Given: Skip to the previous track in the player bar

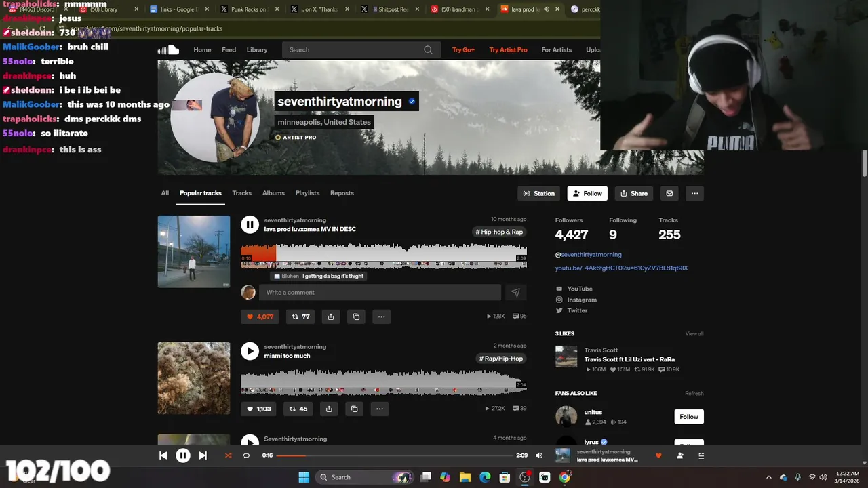Looking at the screenshot, I should (x=163, y=455).
